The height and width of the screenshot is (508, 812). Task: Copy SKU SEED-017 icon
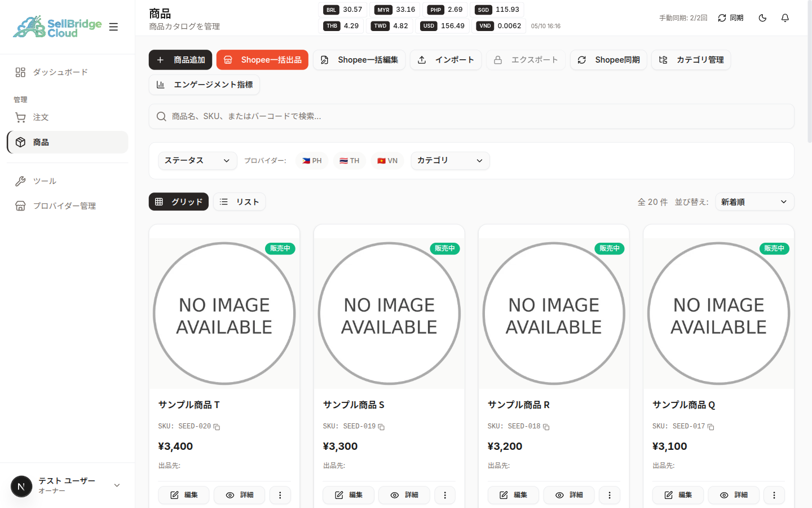point(710,427)
